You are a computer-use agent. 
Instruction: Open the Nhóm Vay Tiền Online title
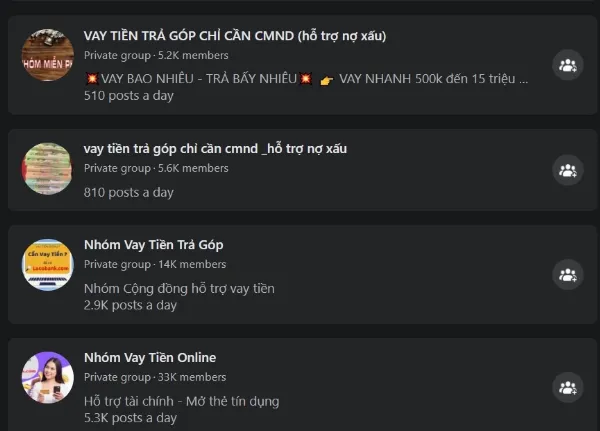pos(150,358)
